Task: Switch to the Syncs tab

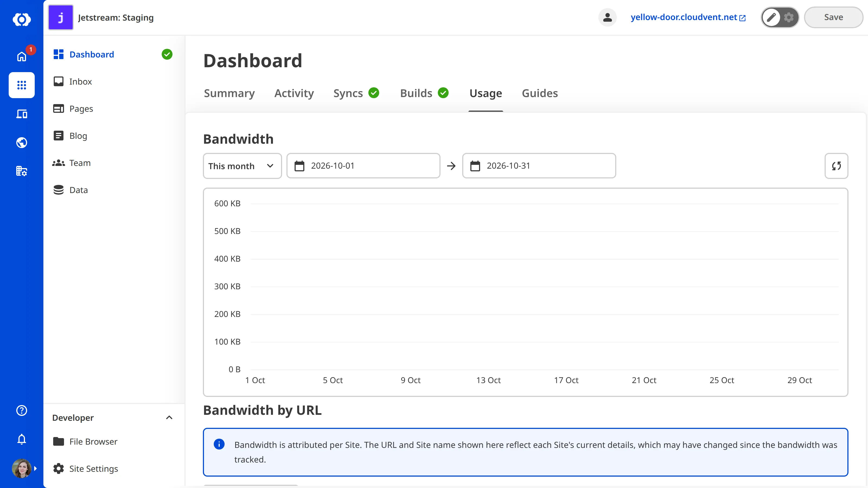Action: point(356,93)
